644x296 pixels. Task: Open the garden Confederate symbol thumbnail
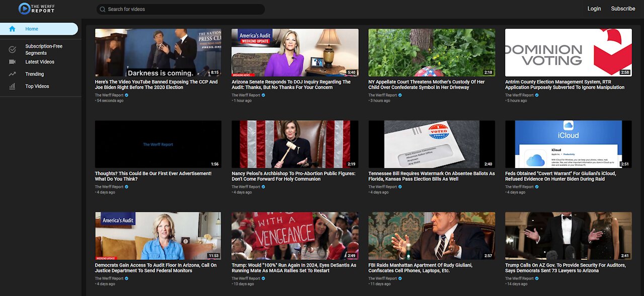432,52
